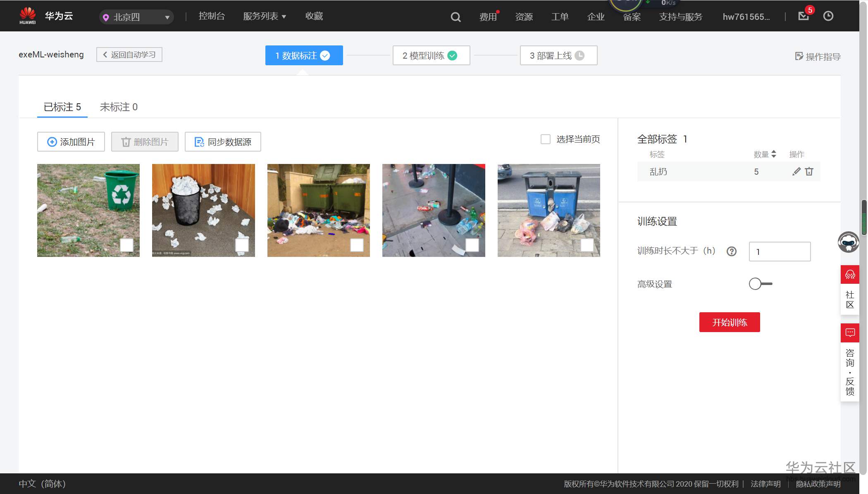Check the 选择当前页 checkbox
This screenshot has height=494, width=868.
point(545,139)
